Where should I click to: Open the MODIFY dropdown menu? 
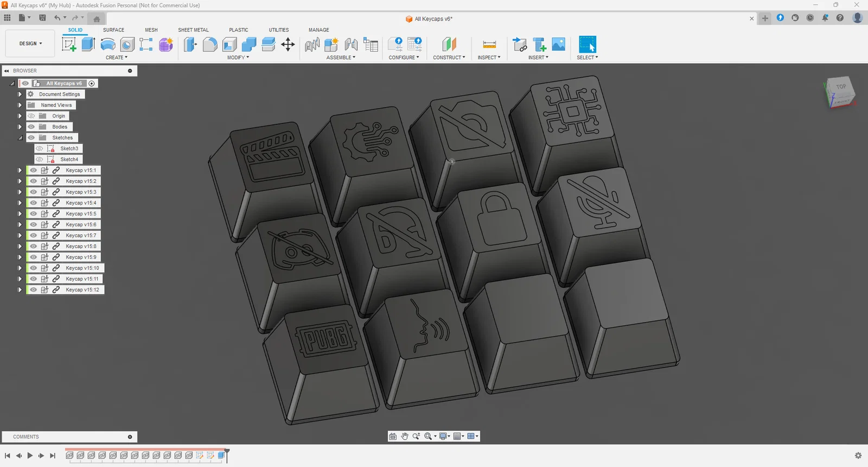[238, 58]
